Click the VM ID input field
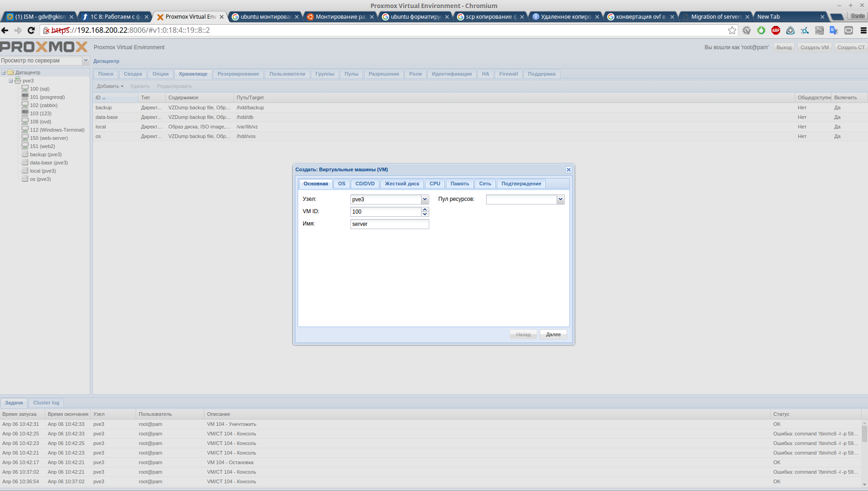This screenshot has width=868, height=491. pyautogui.click(x=386, y=212)
